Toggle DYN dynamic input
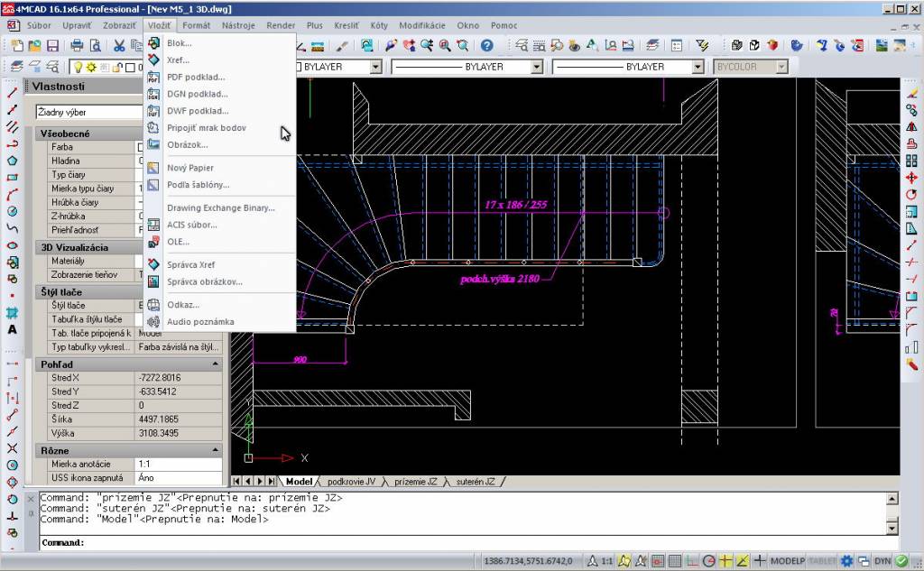Screen dimensions: 924x571 point(882,561)
